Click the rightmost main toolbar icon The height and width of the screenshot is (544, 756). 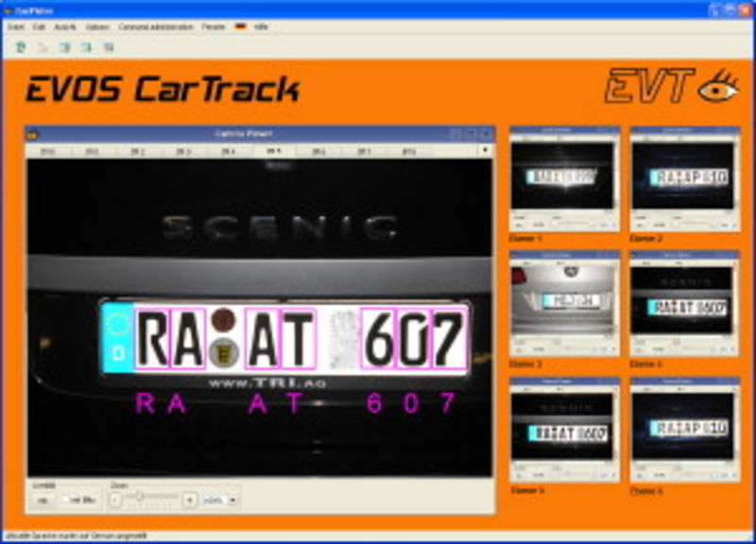109,47
